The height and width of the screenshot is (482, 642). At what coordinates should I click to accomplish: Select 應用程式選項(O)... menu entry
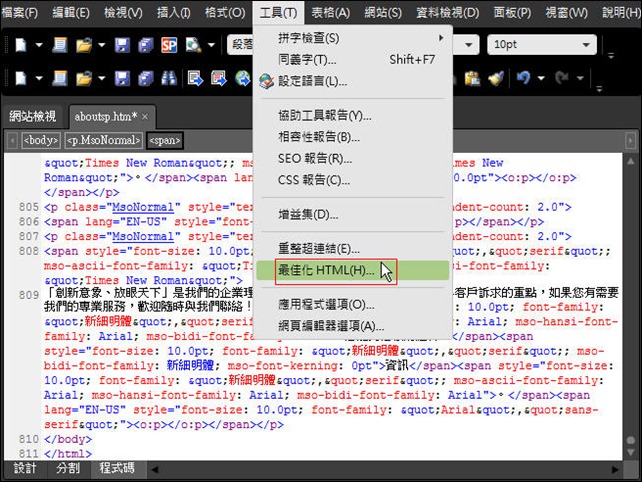point(353,305)
